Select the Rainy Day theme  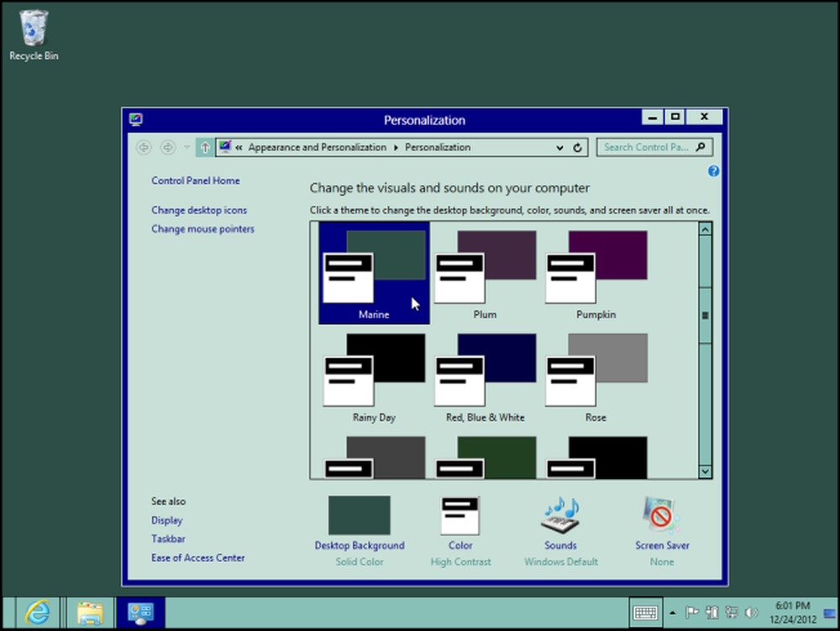pyautogui.click(x=374, y=376)
